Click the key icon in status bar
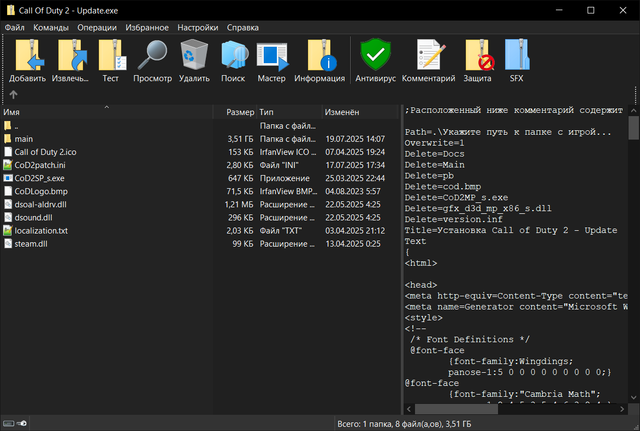The height and width of the screenshot is (431, 640). click(x=22, y=423)
